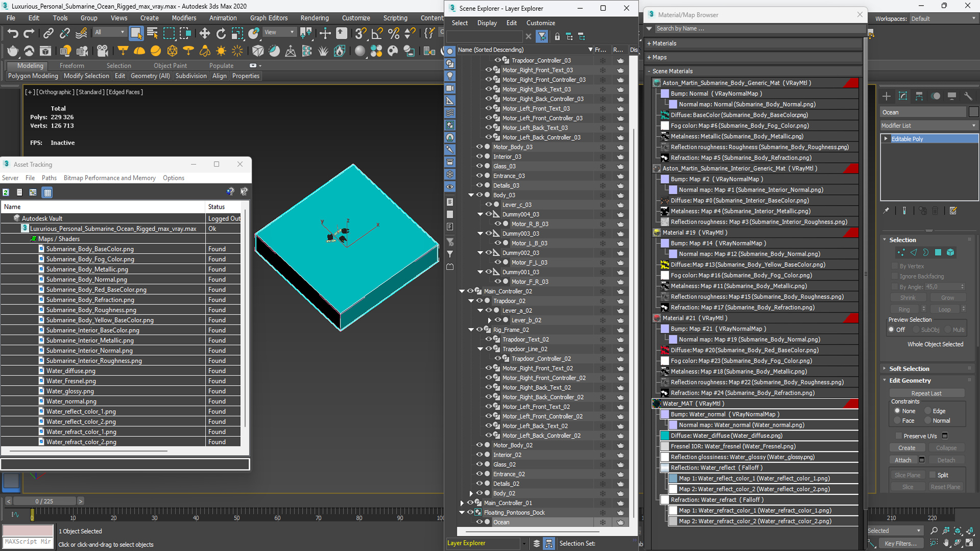Click the MAXScript mini listener box
This screenshot has height=551, width=980.
click(28, 541)
